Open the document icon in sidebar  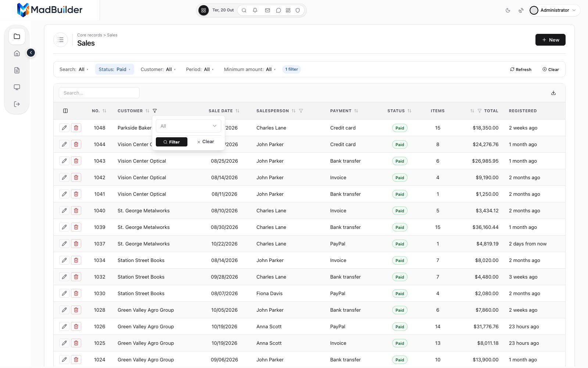tap(17, 70)
